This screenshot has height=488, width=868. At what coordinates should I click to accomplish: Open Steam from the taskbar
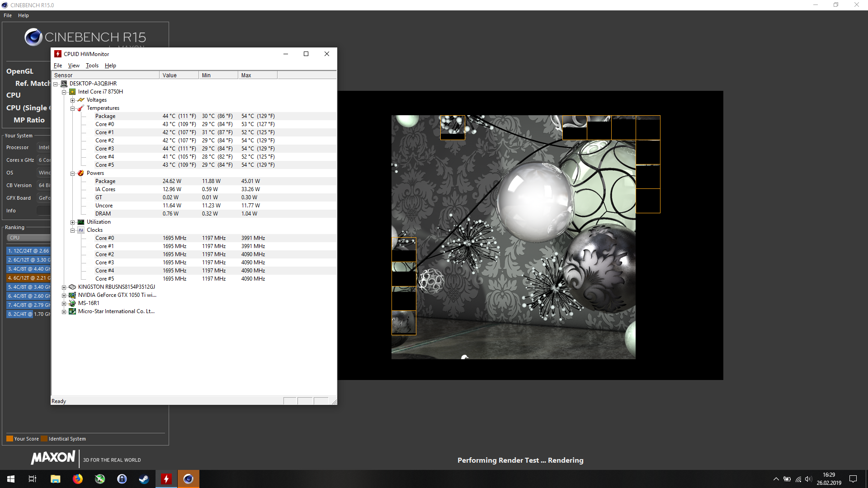[144, 479]
